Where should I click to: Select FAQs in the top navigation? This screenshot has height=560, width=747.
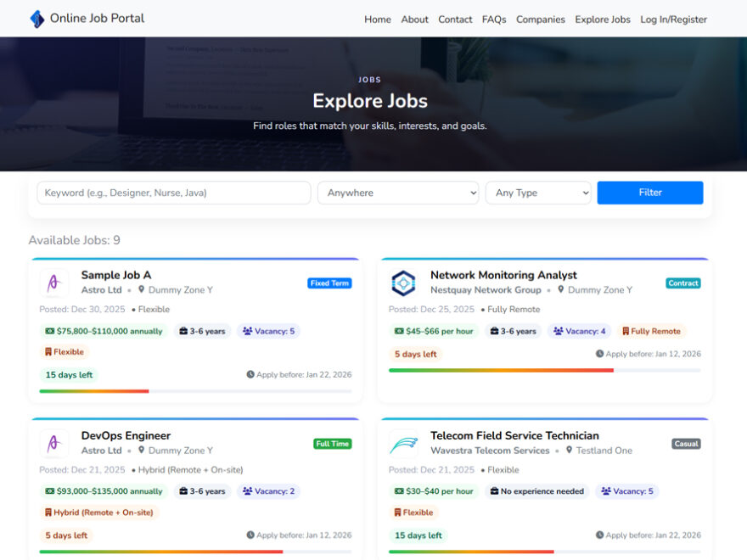pyautogui.click(x=494, y=19)
